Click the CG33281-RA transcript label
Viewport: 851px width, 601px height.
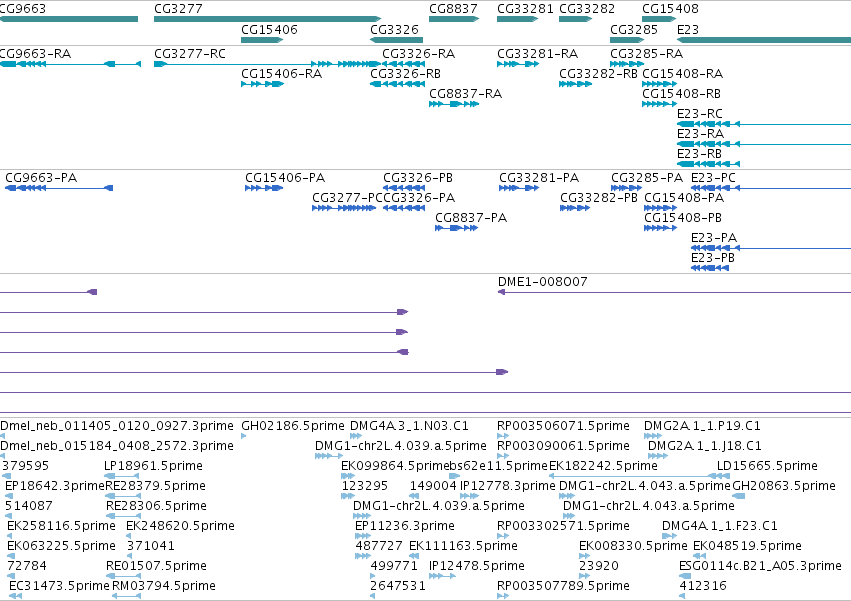(538, 54)
